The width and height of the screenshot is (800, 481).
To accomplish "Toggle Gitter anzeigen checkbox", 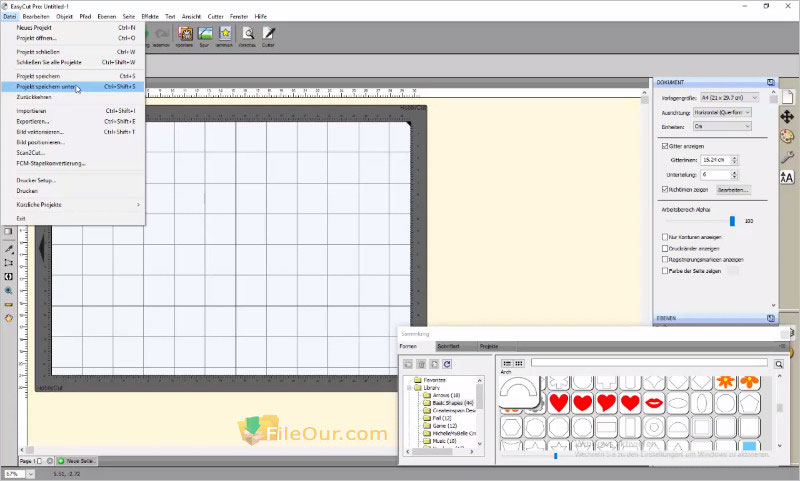I will coord(665,146).
